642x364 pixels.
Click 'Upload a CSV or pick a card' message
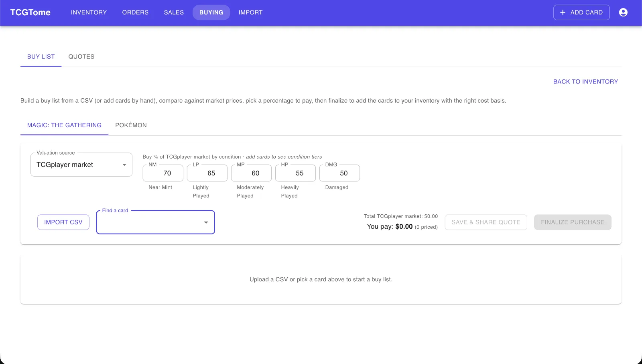[321, 279]
